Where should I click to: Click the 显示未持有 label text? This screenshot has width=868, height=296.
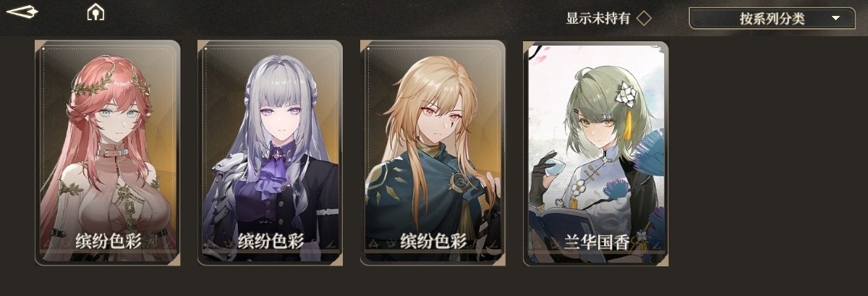[x=598, y=18]
